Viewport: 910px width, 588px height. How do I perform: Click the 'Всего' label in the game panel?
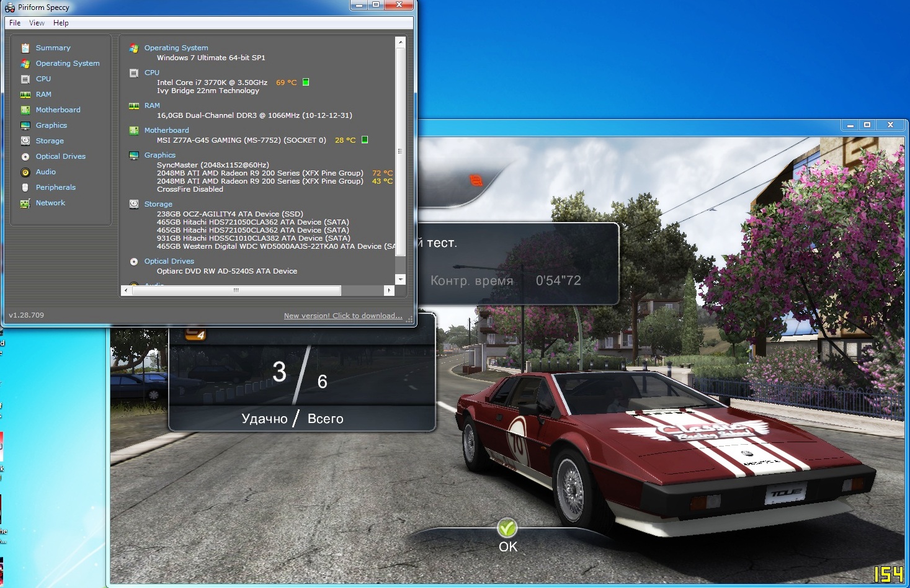tap(326, 419)
